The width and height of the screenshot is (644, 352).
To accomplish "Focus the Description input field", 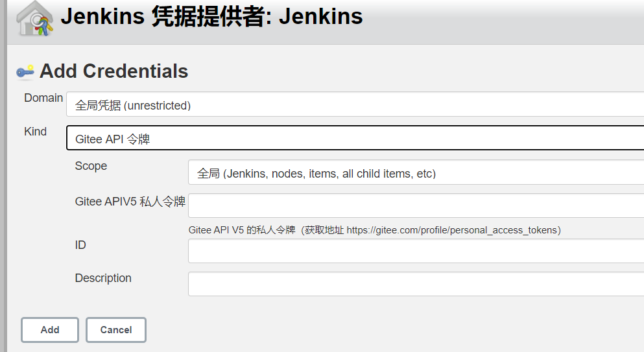I will (416, 284).
